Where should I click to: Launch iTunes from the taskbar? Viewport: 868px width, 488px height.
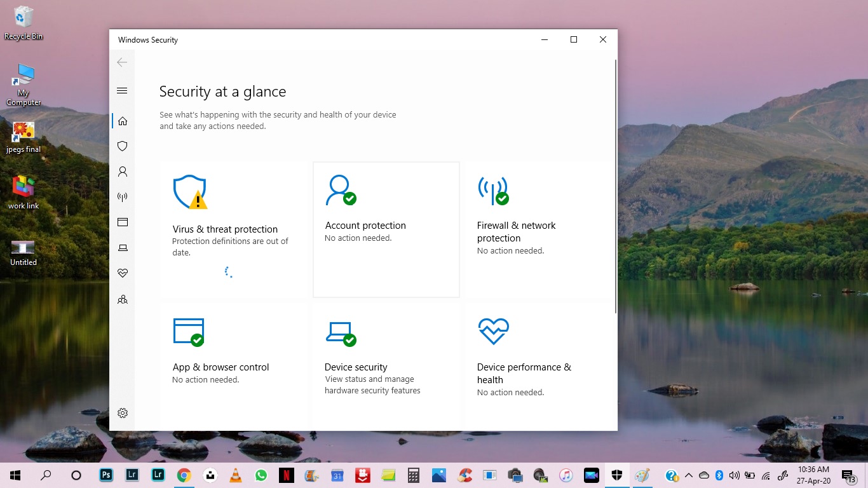[566, 475]
